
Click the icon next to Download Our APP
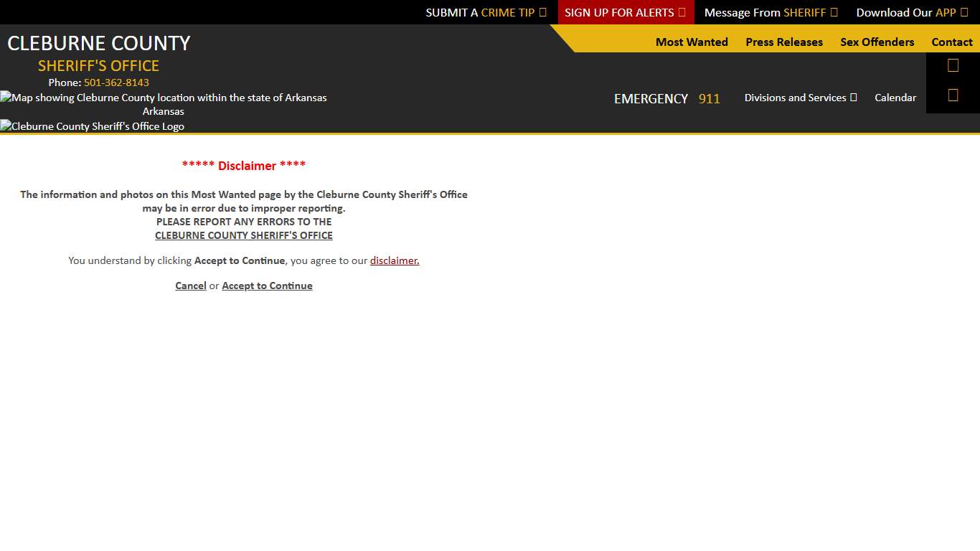click(963, 12)
